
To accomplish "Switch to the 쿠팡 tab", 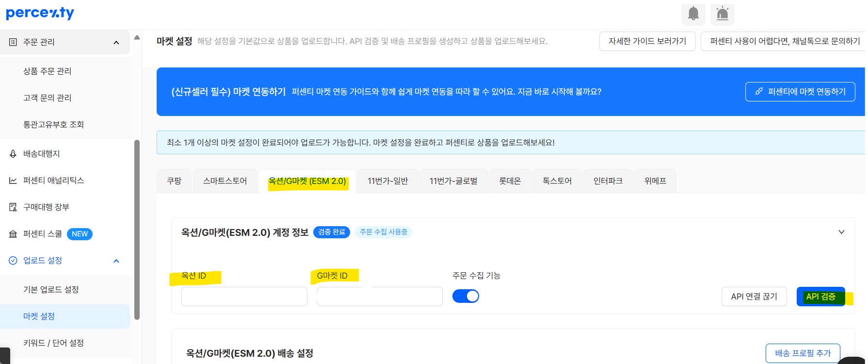I will click(174, 181).
